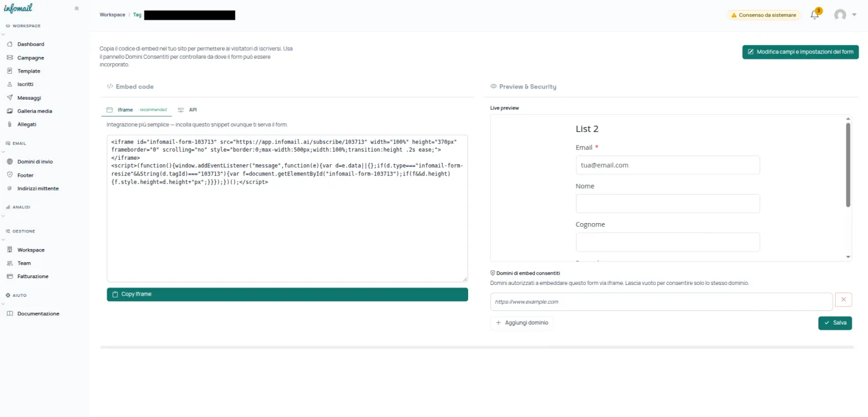The image size is (868, 417).
Task: Click the live preview vertical scrollbar
Action: tap(848, 165)
